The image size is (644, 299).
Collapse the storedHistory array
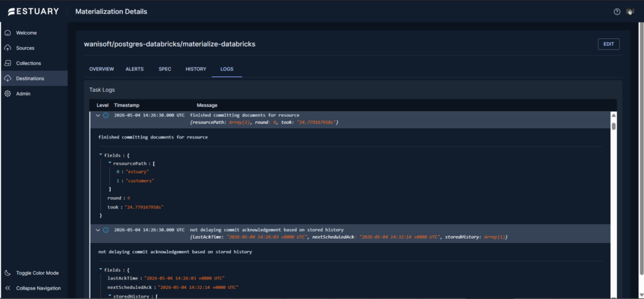109,295
